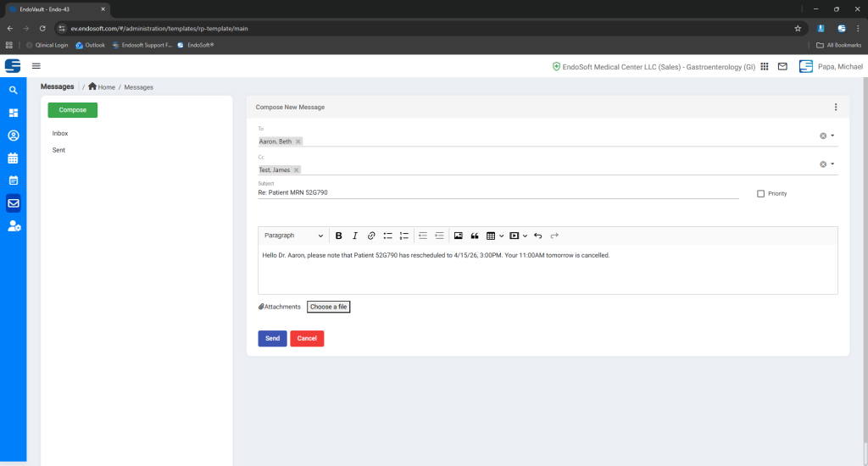Click into the Subject field
The image size is (868, 466).
(x=498, y=192)
